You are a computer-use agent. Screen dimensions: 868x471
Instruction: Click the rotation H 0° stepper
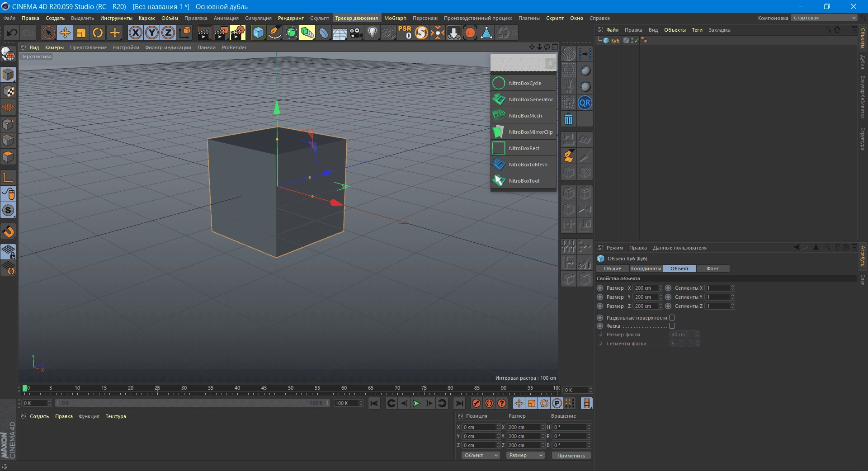(589, 427)
